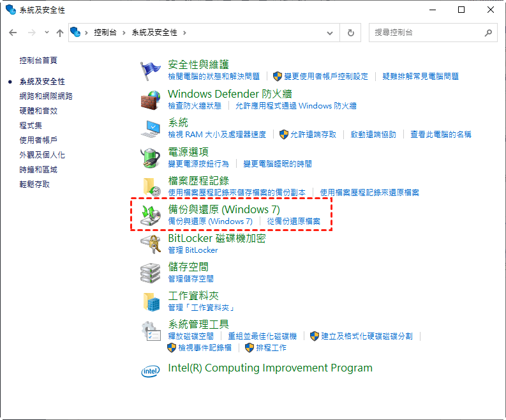Open Windows Defender 防火牆 heading
Image resolution: width=506 pixels, height=420 pixels.
tap(230, 94)
